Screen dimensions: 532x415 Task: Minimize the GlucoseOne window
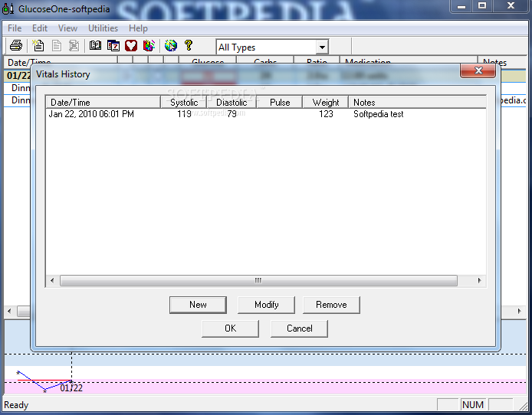(461, 6)
